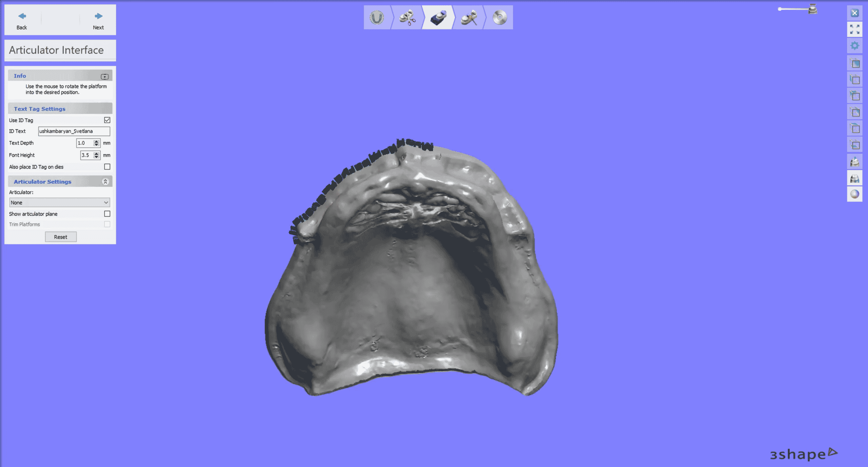Increase Text Depth with up arrow
868x467 pixels.
click(97, 141)
